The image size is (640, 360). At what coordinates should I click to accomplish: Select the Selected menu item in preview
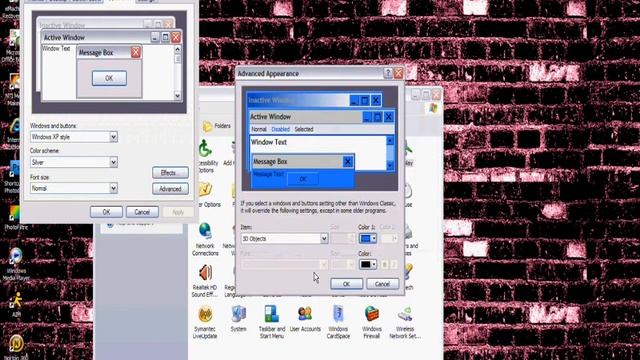[x=304, y=129]
